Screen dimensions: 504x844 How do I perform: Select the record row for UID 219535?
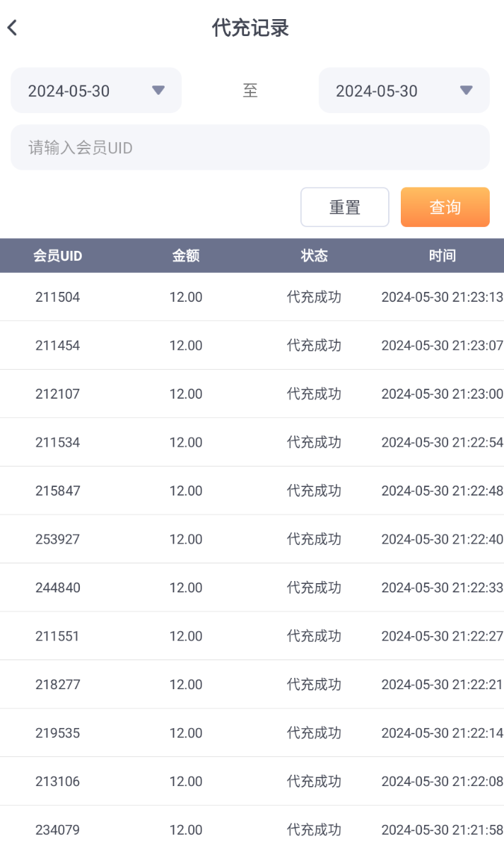[x=252, y=733]
